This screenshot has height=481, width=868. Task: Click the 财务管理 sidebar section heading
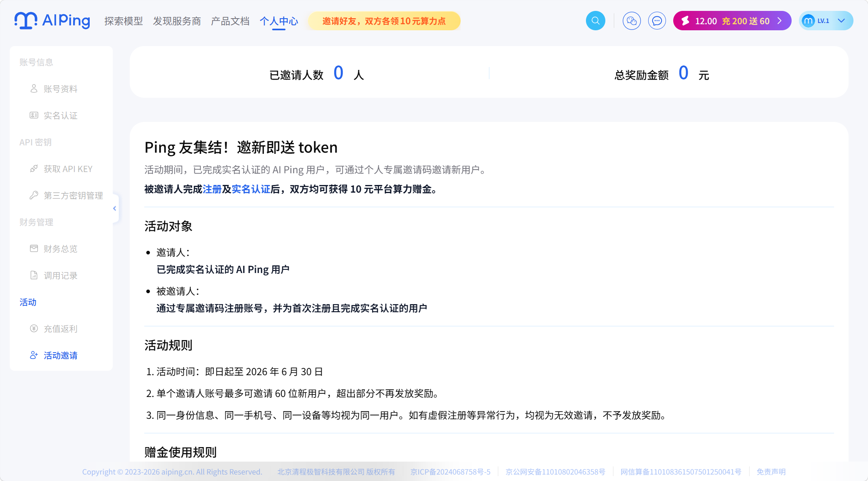[x=36, y=222]
